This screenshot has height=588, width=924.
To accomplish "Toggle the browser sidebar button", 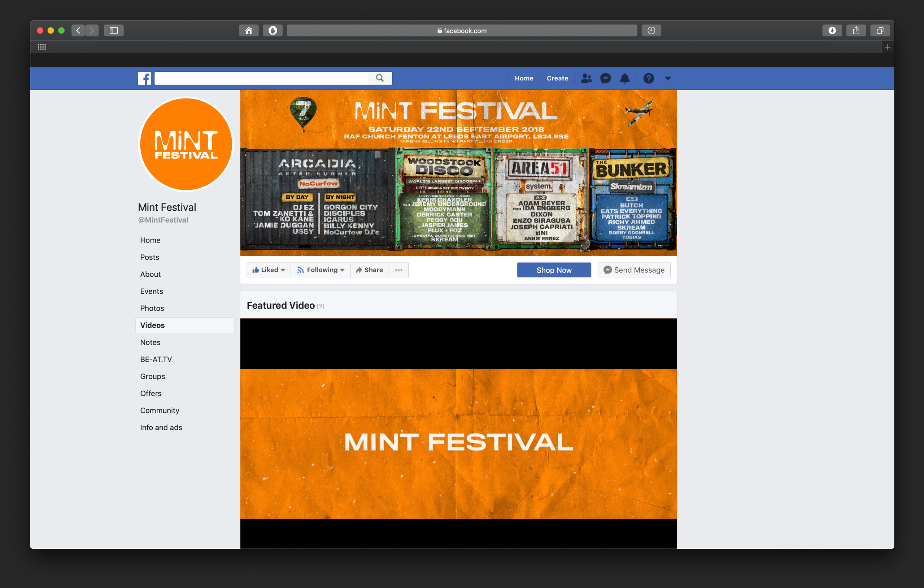I will (x=114, y=31).
